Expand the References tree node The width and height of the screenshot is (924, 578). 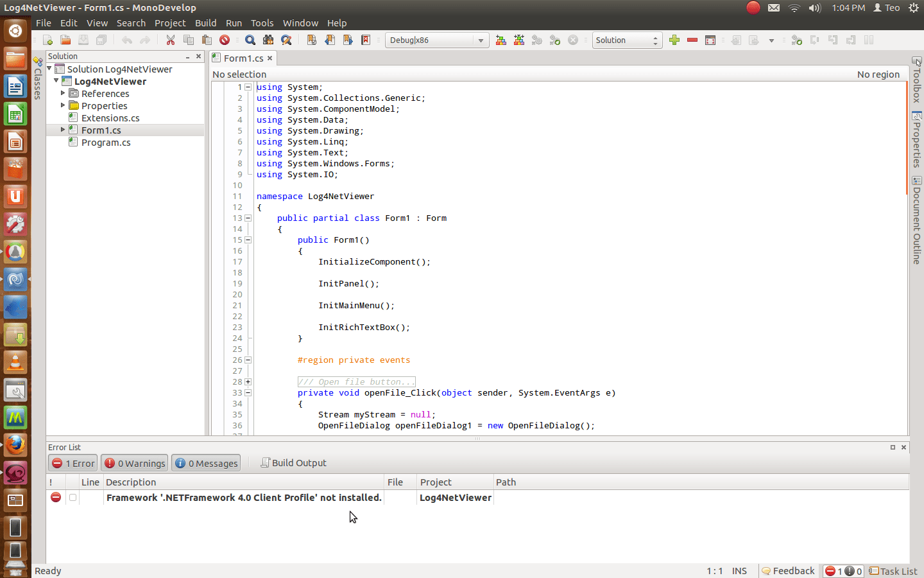[x=63, y=93]
